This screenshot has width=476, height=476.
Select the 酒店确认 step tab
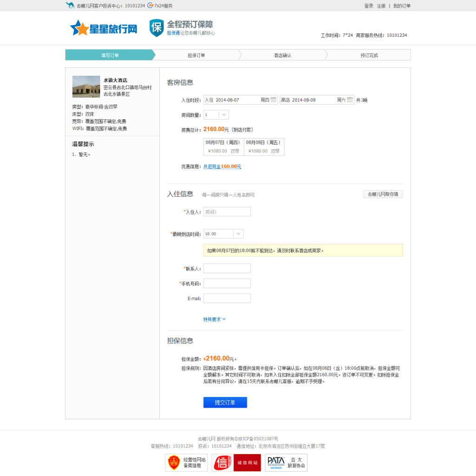pos(282,55)
